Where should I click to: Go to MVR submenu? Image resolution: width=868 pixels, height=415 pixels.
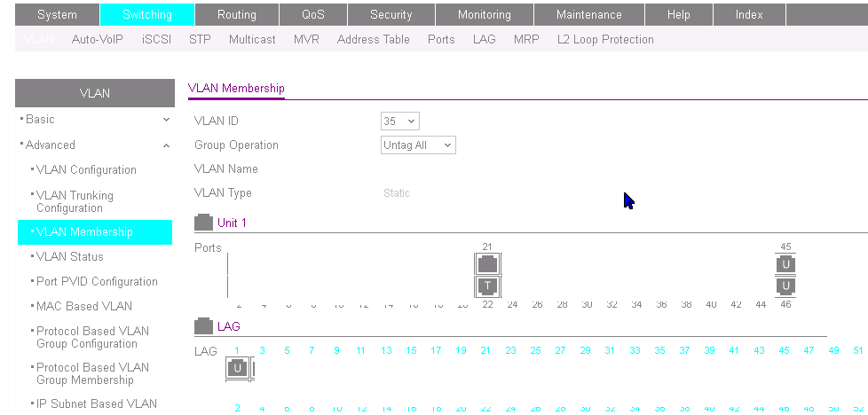307,39
